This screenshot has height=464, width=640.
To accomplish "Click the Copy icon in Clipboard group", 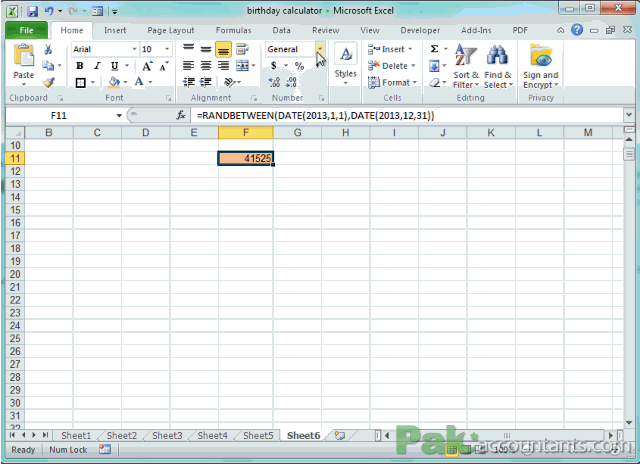I will tap(48, 66).
